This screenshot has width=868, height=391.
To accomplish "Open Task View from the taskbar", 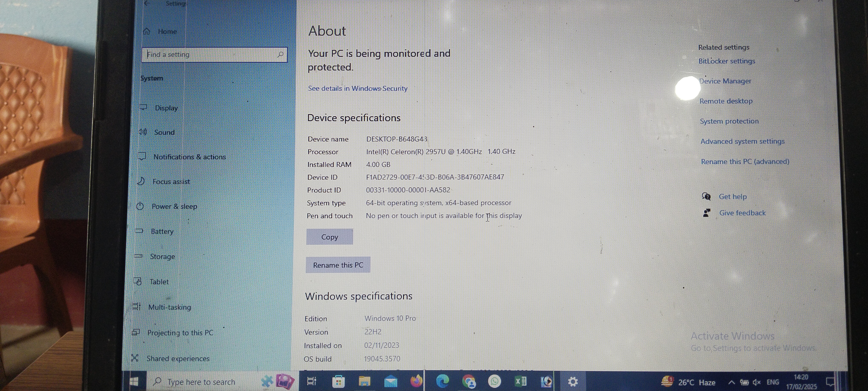I will (311, 381).
